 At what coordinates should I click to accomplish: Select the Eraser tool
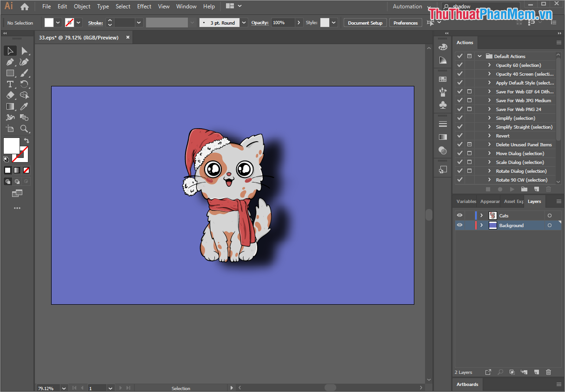coord(10,95)
